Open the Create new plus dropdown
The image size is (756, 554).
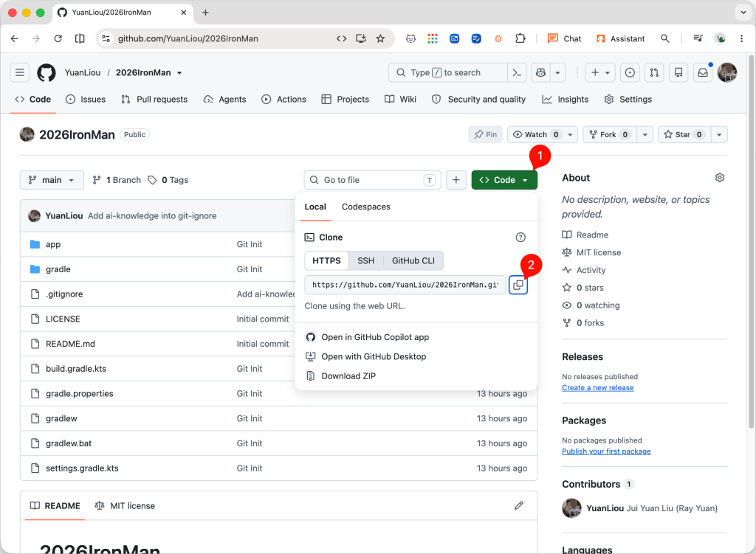coord(600,73)
